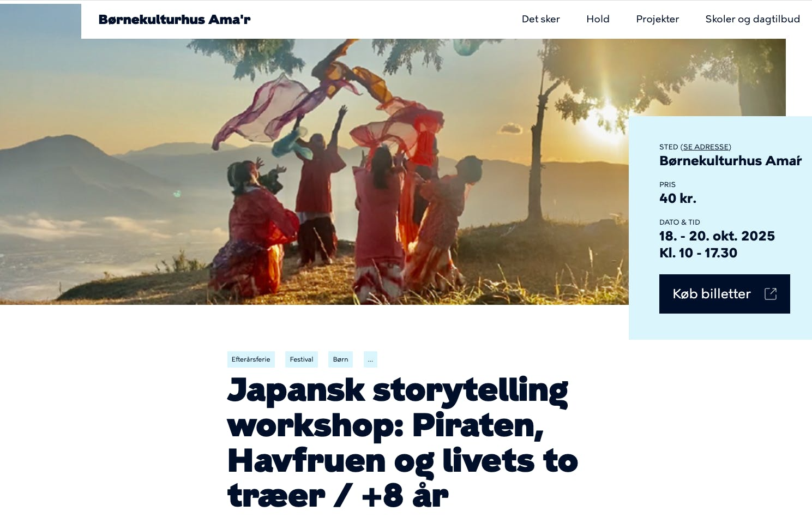
Task: Select the Børn tag
Action: click(x=340, y=359)
